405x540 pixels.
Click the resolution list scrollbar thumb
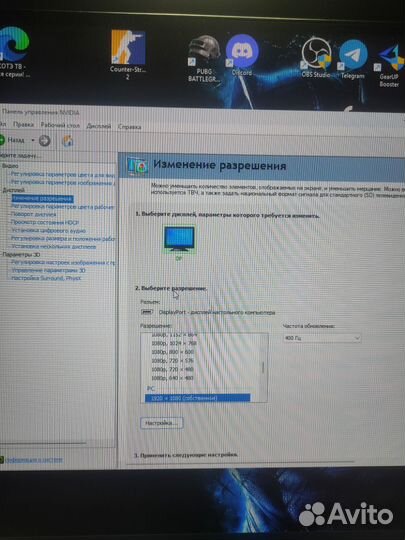click(263, 367)
